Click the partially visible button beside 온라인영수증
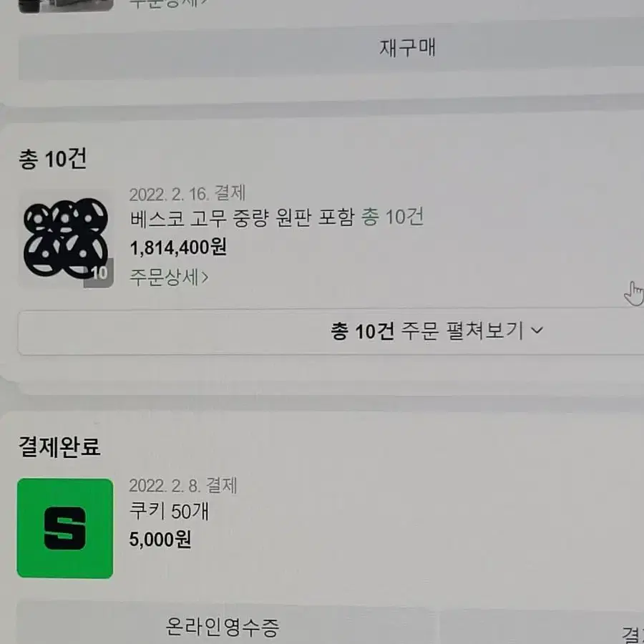The image size is (644, 644). (x=542, y=627)
